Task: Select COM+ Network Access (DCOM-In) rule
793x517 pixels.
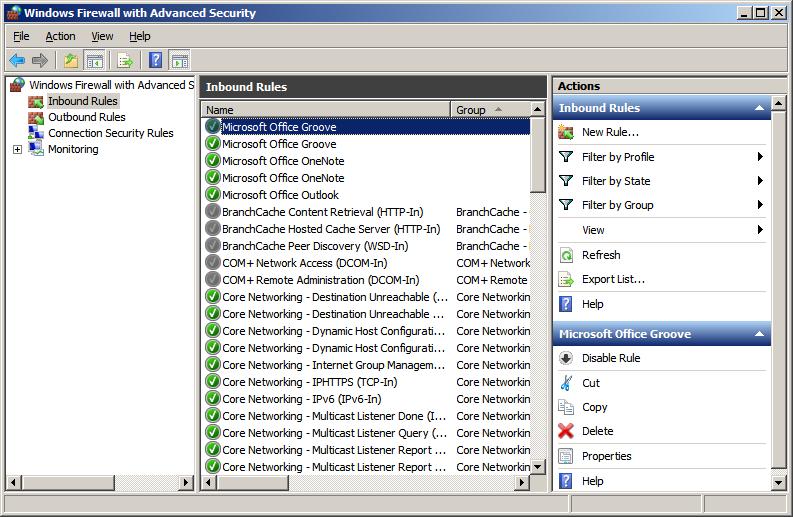Action: pyautogui.click(x=367, y=263)
